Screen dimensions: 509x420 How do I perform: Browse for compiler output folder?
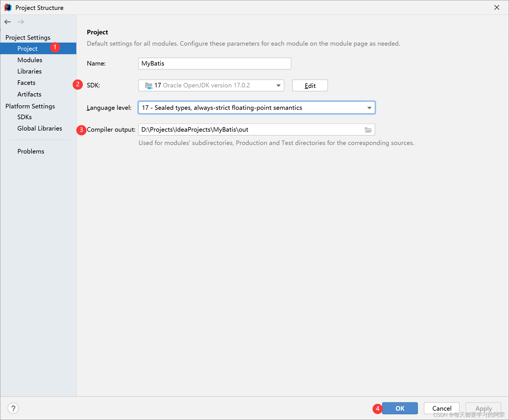coord(368,130)
